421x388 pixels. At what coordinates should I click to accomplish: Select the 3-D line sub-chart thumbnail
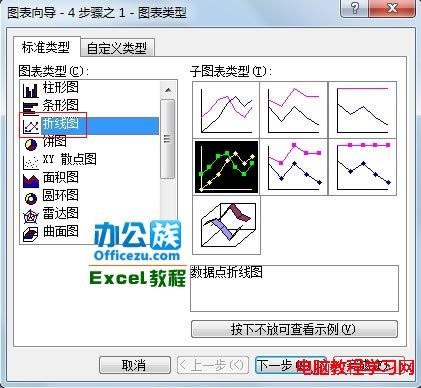227,225
